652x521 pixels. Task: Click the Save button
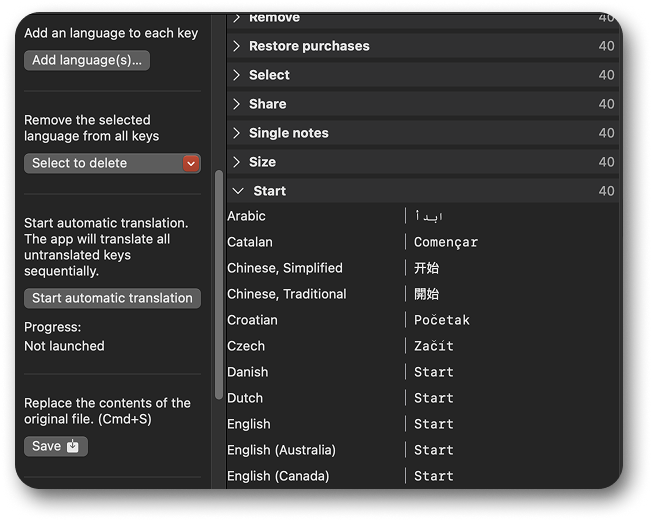56,446
